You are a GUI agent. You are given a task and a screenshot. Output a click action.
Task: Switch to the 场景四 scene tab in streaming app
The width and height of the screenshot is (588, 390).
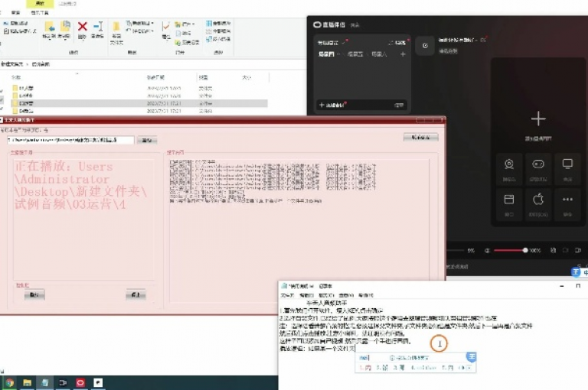(x=326, y=54)
